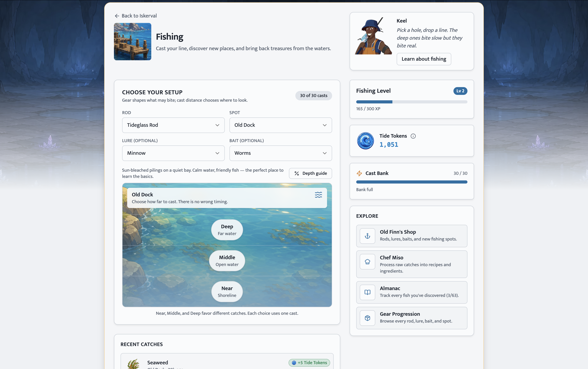Click the back arrow icon
Screen dimensions: 588x369
point(117,16)
